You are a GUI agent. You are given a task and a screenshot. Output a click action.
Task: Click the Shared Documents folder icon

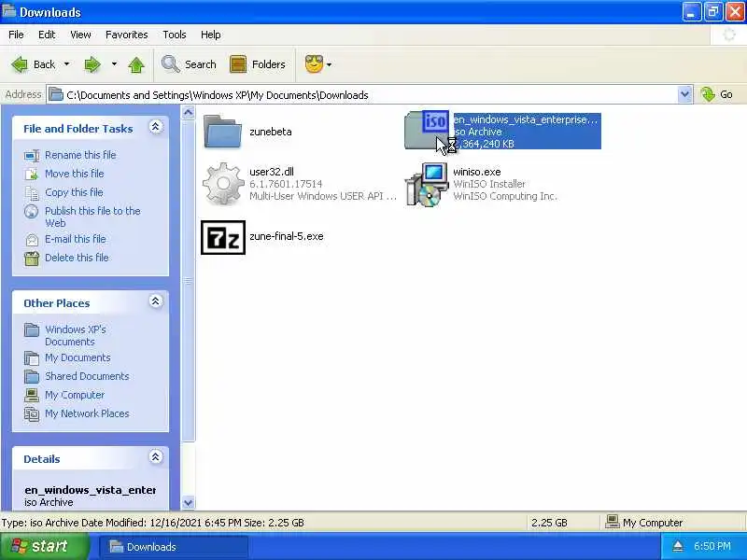point(32,376)
